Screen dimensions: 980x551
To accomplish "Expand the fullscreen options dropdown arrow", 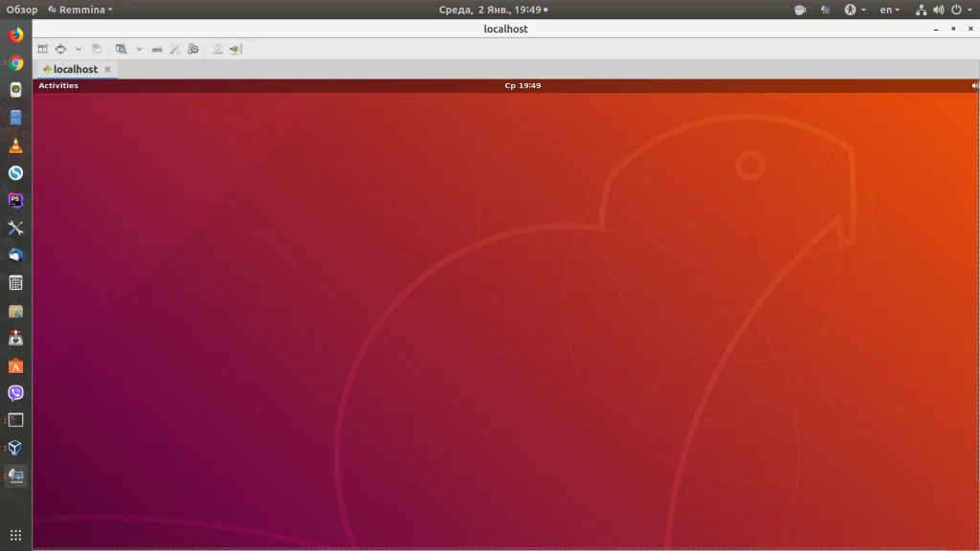I will point(78,49).
